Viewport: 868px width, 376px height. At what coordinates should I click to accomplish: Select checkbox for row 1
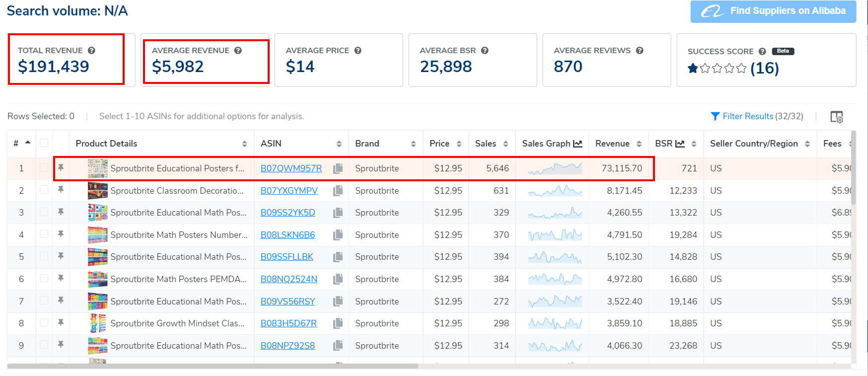coord(44,168)
